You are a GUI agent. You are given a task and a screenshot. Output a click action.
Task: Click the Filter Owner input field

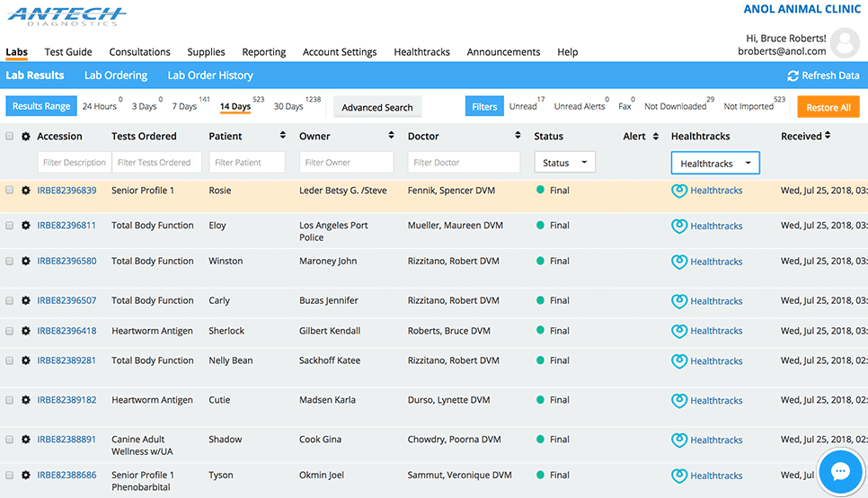[346, 163]
